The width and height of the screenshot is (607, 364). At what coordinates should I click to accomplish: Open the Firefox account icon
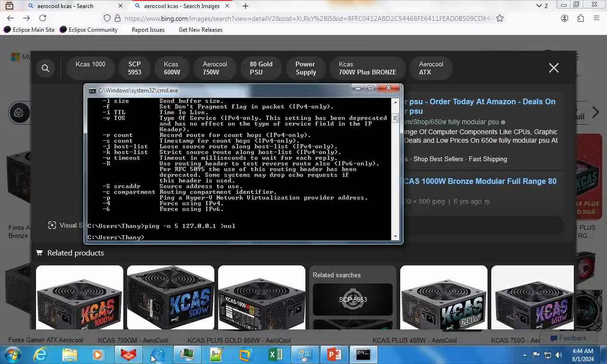coord(564,18)
